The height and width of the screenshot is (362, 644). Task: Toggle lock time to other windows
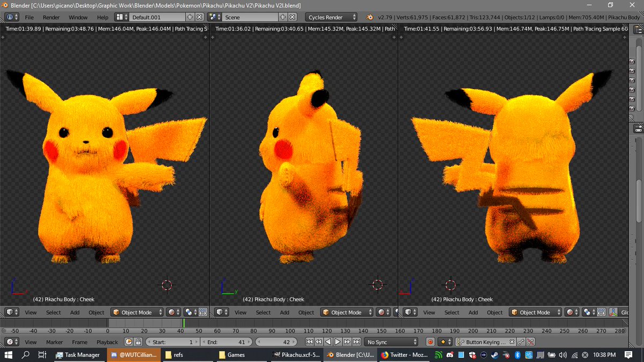click(x=138, y=342)
